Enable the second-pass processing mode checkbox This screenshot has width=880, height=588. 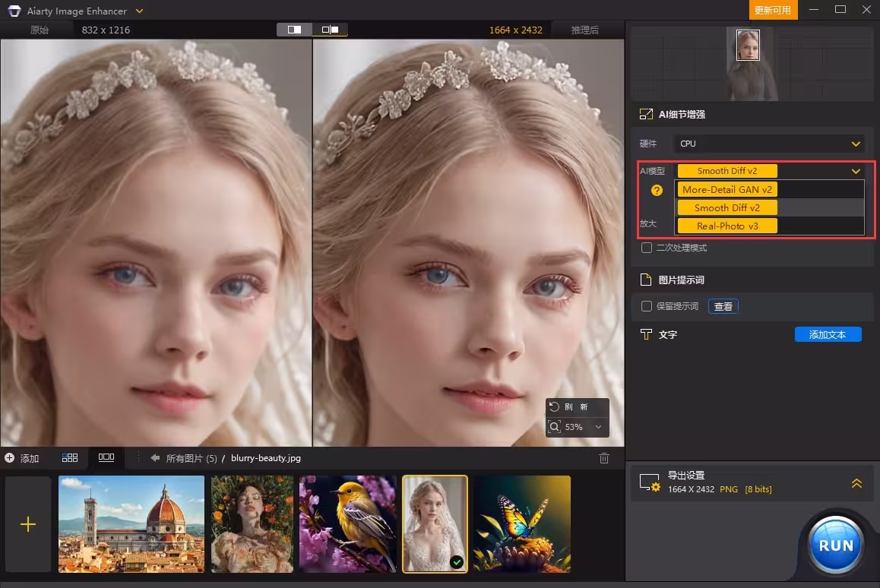click(x=647, y=248)
